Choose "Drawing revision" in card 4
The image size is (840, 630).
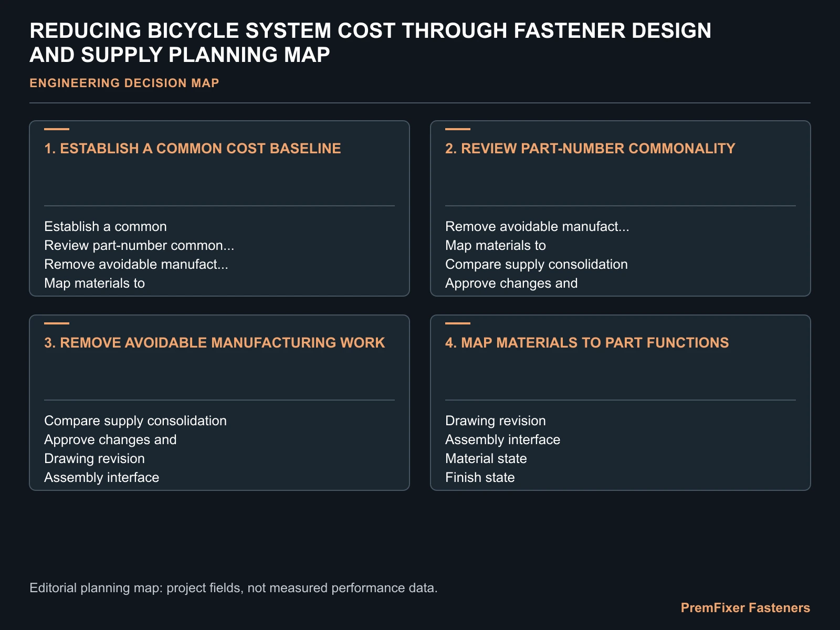[496, 421]
